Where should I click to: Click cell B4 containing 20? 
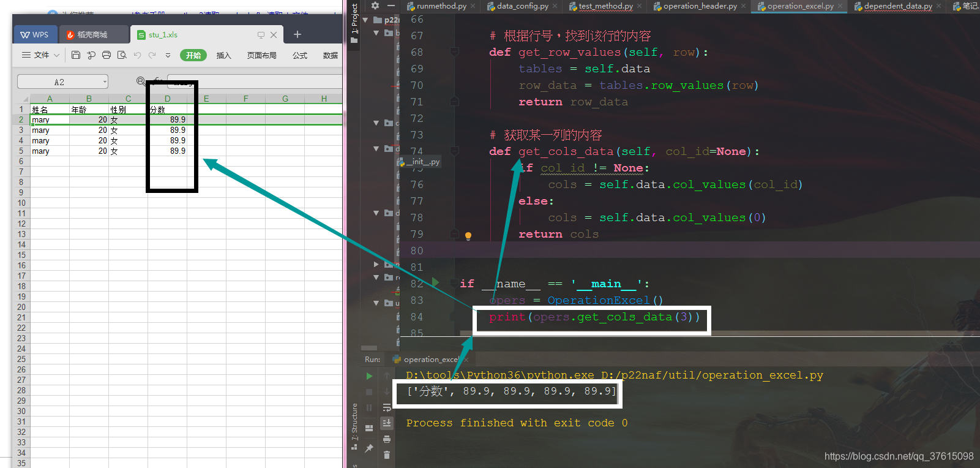tap(89, 141)
